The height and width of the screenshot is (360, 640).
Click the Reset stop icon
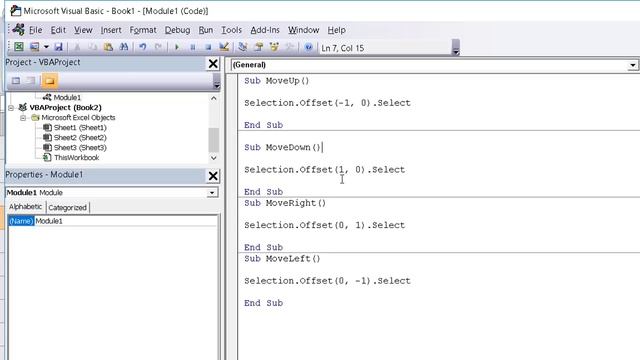(208, 47)
